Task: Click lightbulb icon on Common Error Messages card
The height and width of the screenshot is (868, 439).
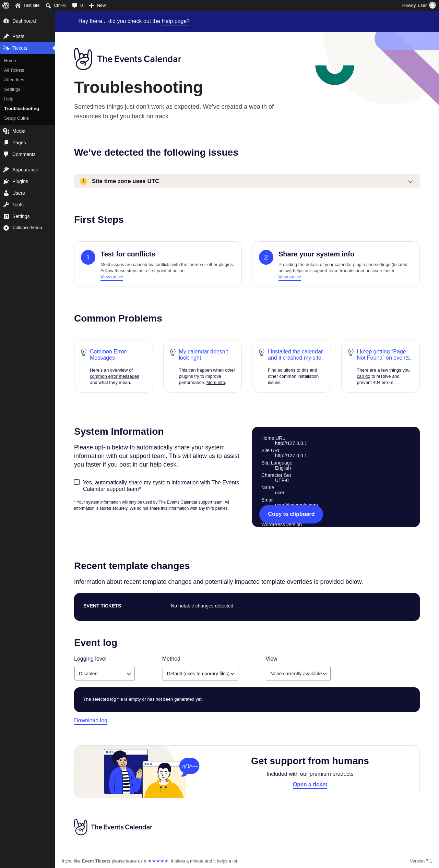Action: (84, 352)
